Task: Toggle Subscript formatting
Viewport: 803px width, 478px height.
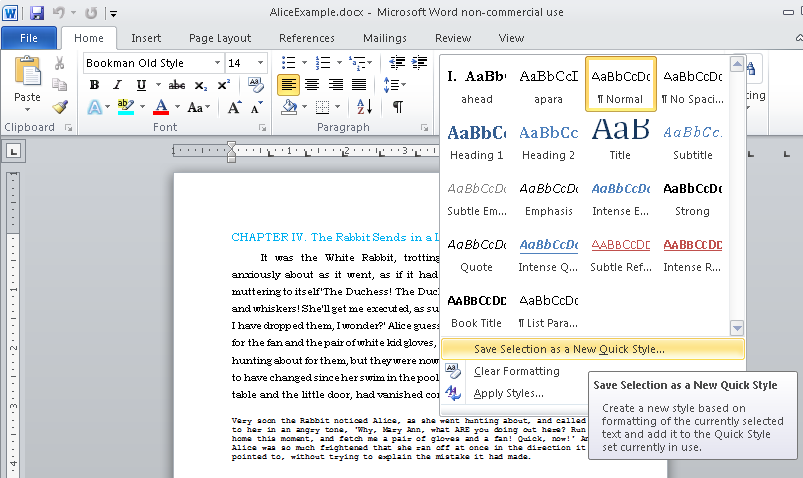Action: (201, 85)
